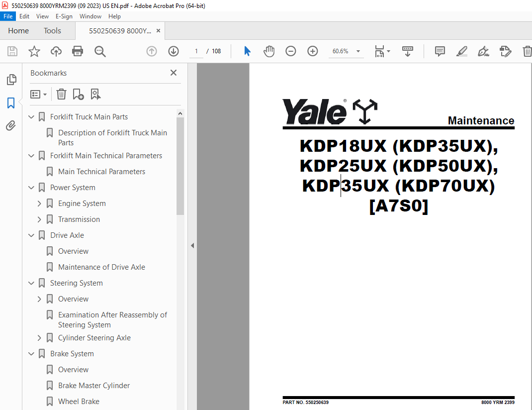
Task: Close the Bookmarks panel
Action: point(174,73)
